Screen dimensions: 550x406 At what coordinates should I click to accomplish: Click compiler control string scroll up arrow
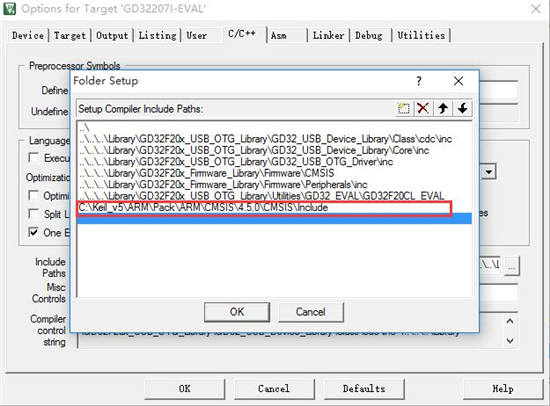(510, 321)
